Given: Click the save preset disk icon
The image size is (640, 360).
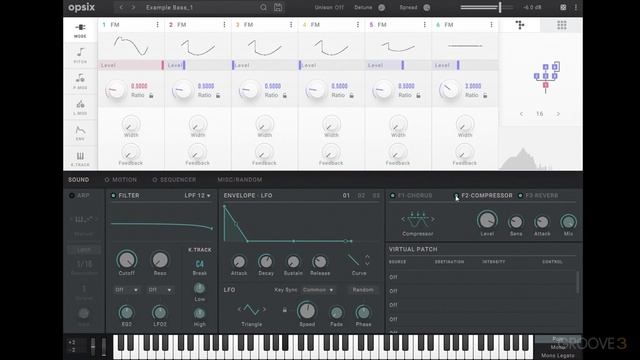Looking at the screenshot, I should tap(278, 7).
